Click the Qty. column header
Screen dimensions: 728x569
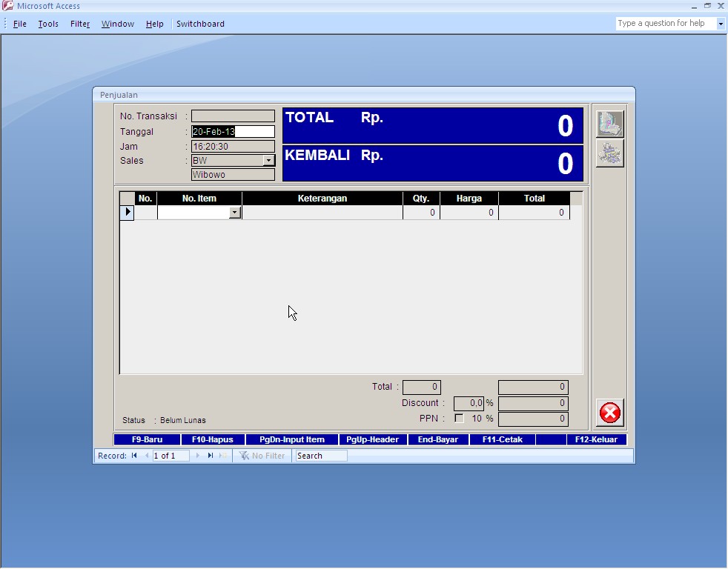click(x=421, y=198)
